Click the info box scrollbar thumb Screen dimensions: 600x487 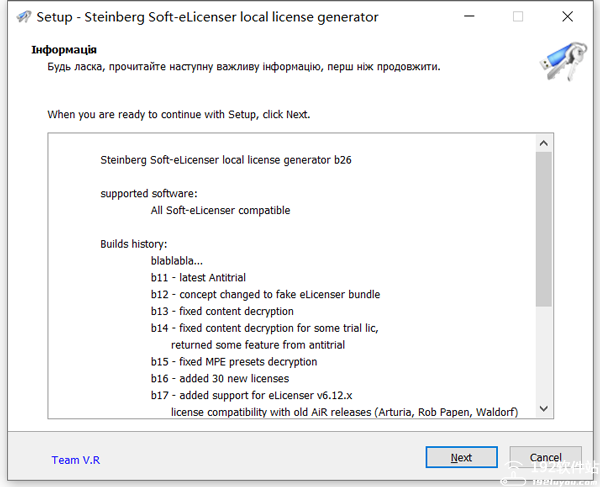pos(543,229)
